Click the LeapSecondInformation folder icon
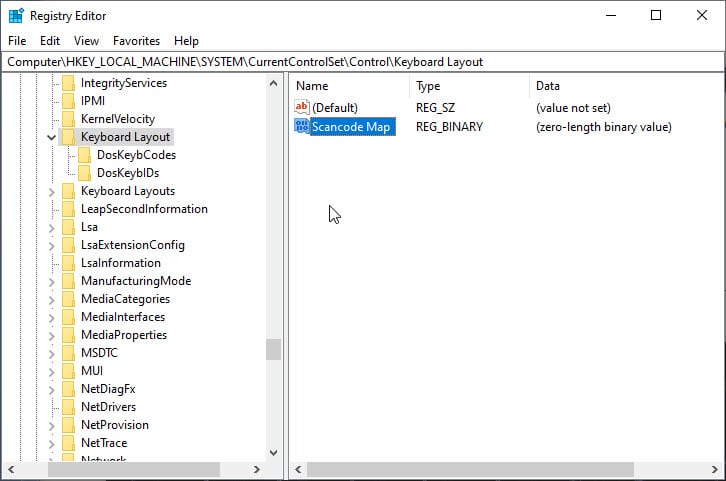726x481 pixels. pyautogui.click(x=69, y=209)
